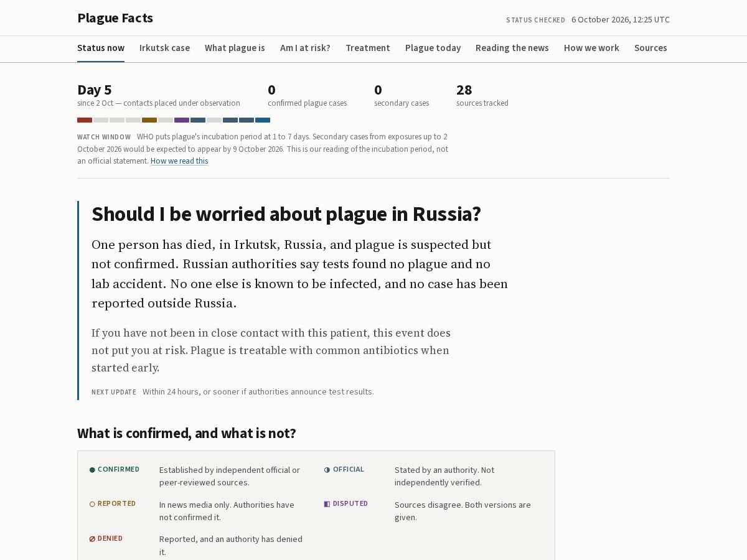The width and height of the screenshot is (747, 560).
Task: Click the green filled Confirmed status dot
Action: (92, 470)
